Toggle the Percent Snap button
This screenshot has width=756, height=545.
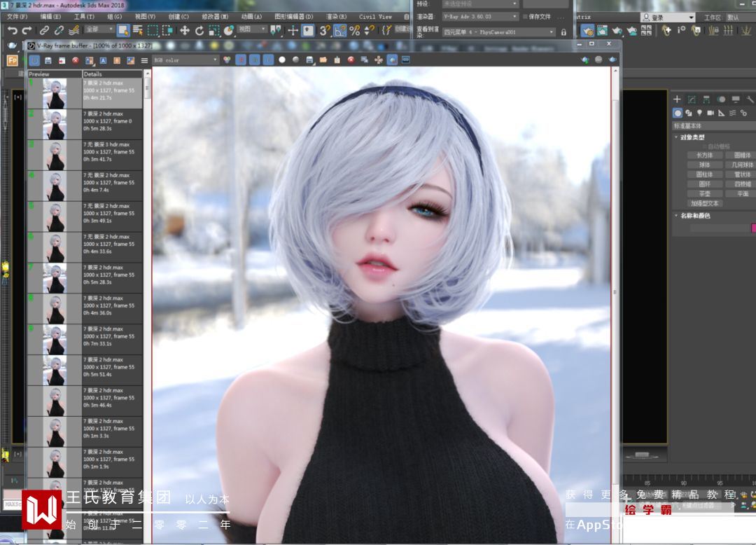pyautogui.click(x=355, y=30)
